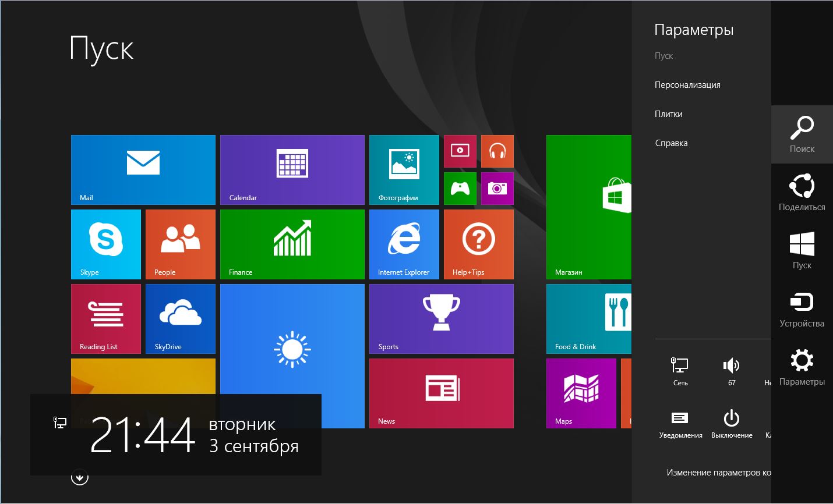Open Сеть network settings
Image resolution: width=833 pixels, height=504 pixels.
[680, 371]
